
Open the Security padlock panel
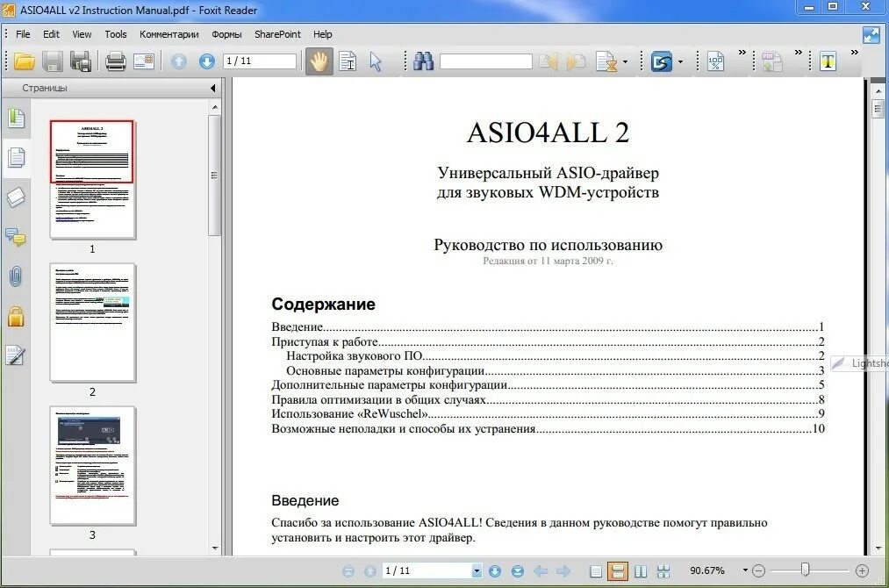pos(16,317)
